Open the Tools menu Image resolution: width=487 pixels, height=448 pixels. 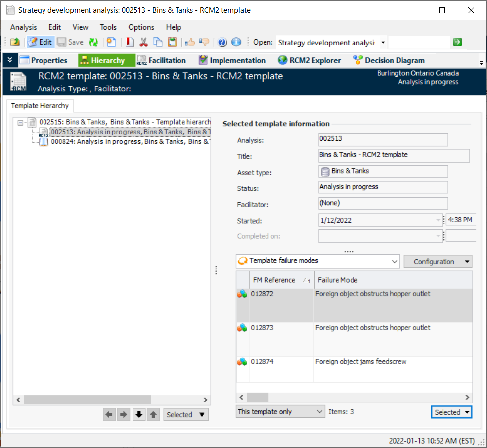(x=108, y=27)
